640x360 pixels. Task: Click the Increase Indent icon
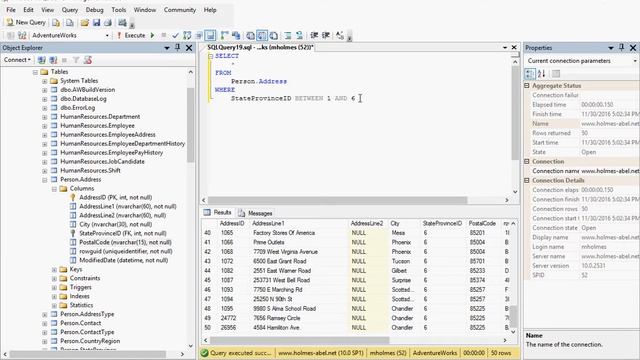325,36
